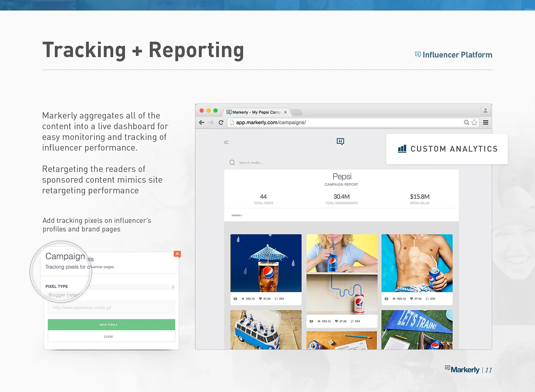This screenshot has height=392, width=535.
Task: Click the Search media input field
Action: coord(251,163)
